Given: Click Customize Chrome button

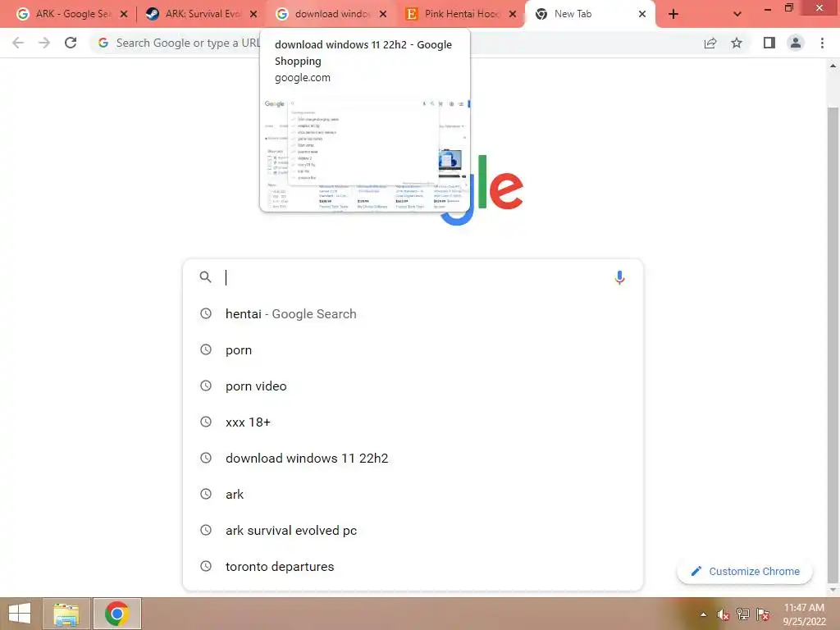Looking at the screenshot, I should click(x=745, y=571).
